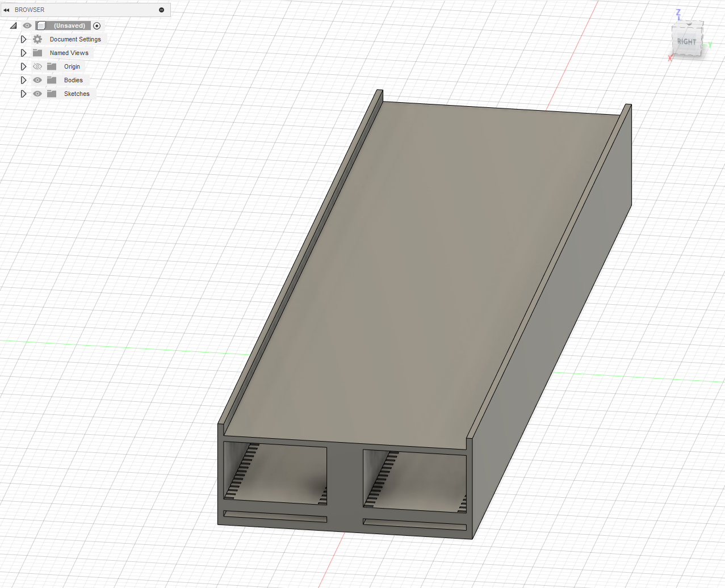The width and height of the screenshot is (725, 588).
Task: Click the Document Settings gear icon
Action: pos(37,39)
